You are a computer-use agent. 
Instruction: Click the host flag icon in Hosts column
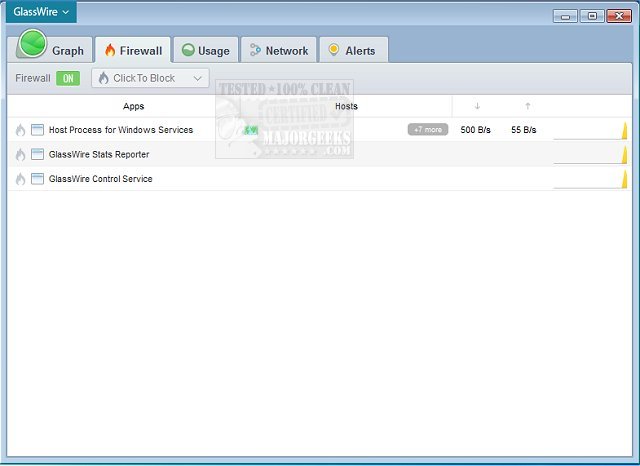[x=251, y=130]
